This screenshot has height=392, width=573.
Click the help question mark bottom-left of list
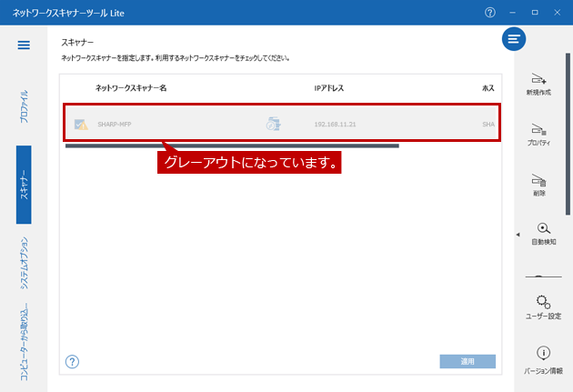pyautogui.click(x=72, y=362)
